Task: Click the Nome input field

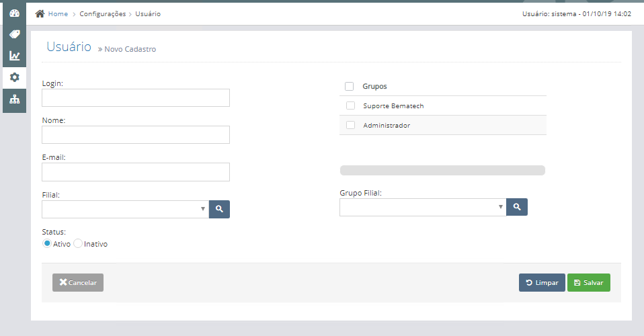Action: tap(136, 134)
